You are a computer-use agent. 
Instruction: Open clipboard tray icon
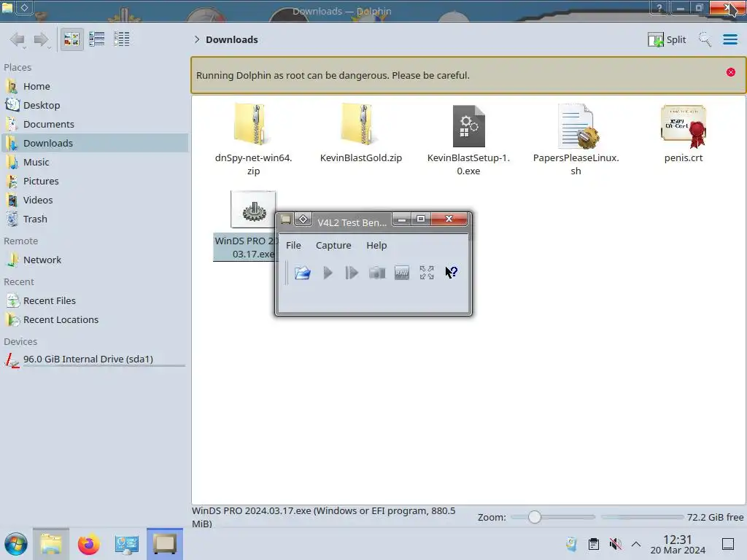pos(594,544)
